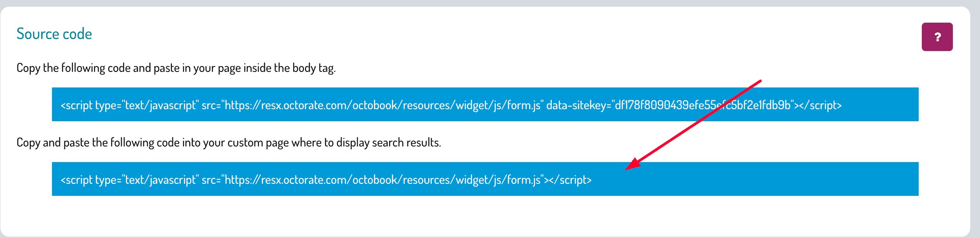Click the form.js URL in the first snippet
The width and height of the screenshot is (980, 238).
click(382, 105)
